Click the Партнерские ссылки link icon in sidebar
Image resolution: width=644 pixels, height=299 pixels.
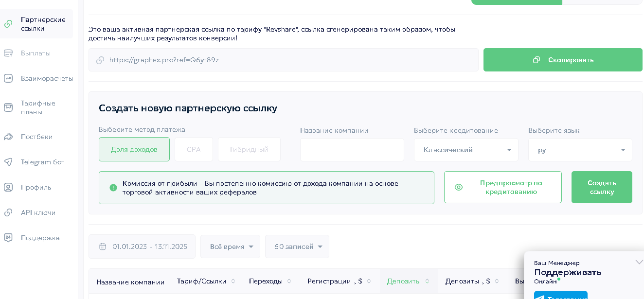coord(8,24)
